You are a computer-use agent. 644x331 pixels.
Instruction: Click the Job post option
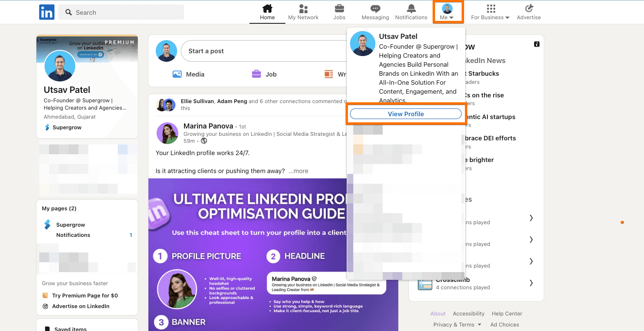point(264,74)
